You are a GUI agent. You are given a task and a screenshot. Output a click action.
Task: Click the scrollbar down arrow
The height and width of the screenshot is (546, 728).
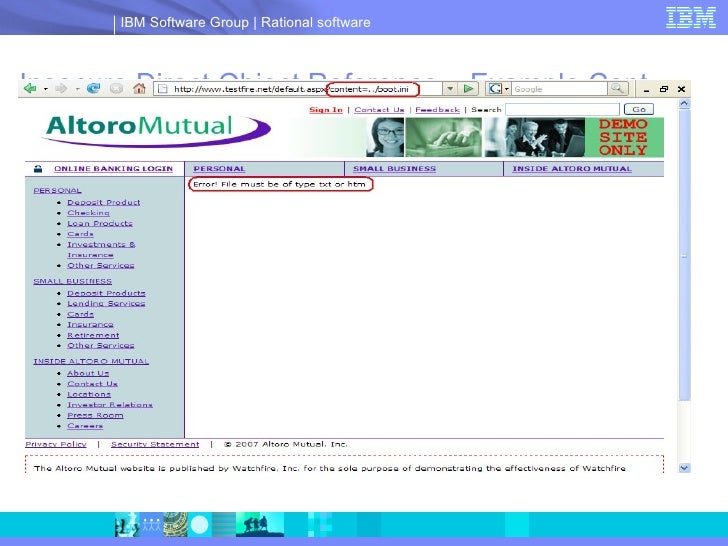coord(684,468)
